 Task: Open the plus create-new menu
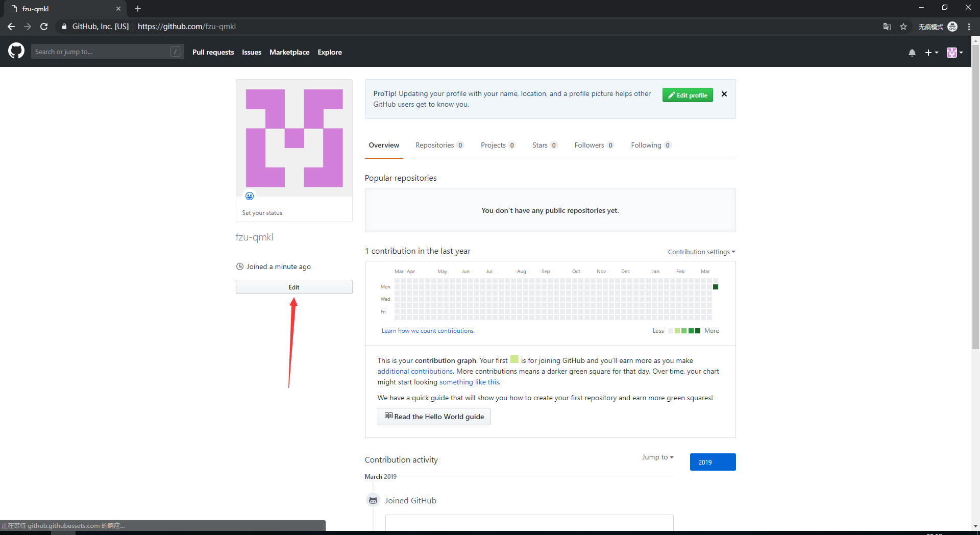(x=932, y=53)
